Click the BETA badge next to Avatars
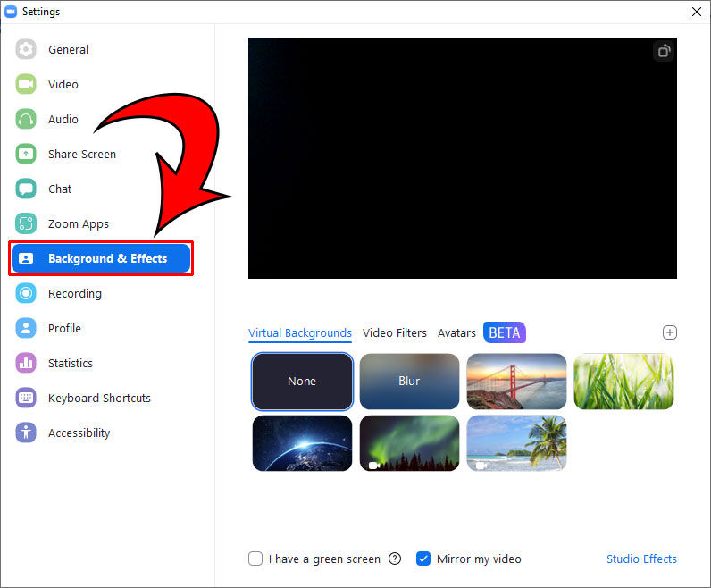 pyautogui.click(x=505, y=332)
